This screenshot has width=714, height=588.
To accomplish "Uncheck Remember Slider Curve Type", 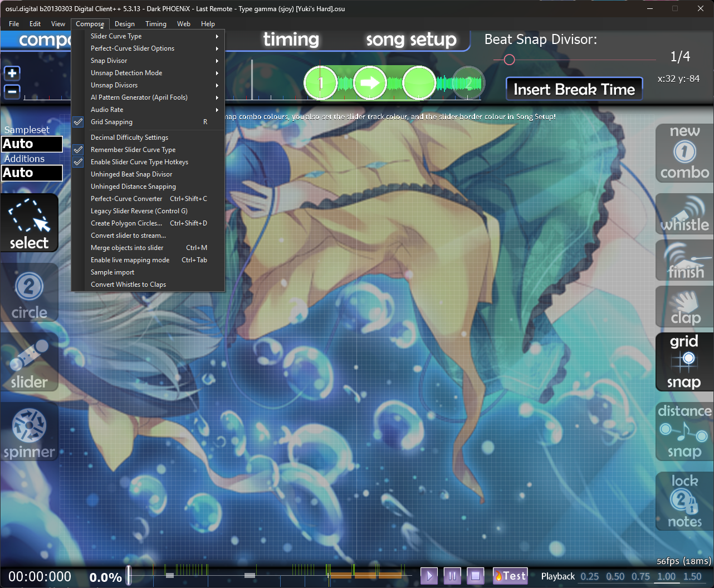I will pyautogui.click(x=148, y=150).
